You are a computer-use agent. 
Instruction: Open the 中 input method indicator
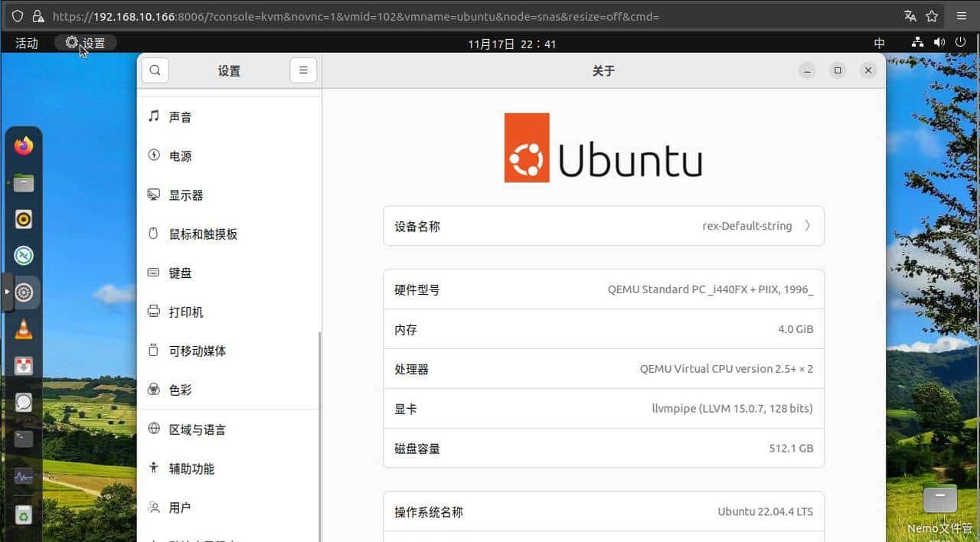[x=879, y=44]
